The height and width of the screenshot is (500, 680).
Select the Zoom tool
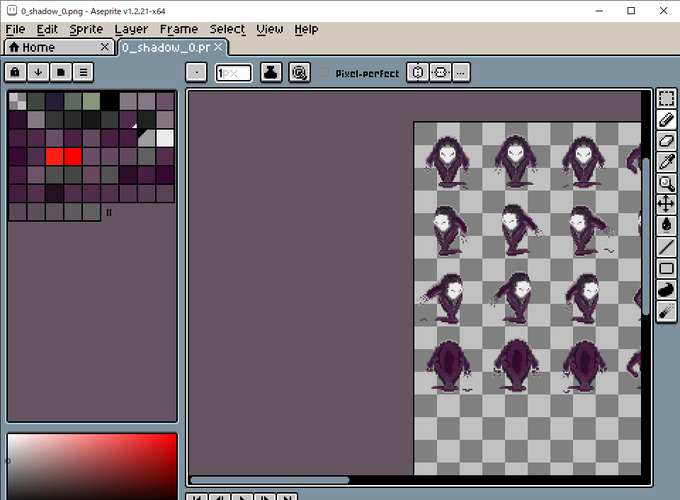pyautogui.click(x=666, y=183)
